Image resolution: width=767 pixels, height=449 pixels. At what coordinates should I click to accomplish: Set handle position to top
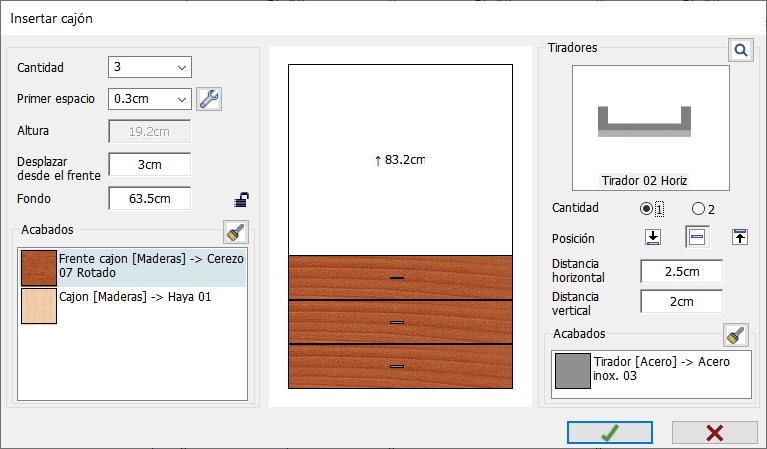pos(740,237)
